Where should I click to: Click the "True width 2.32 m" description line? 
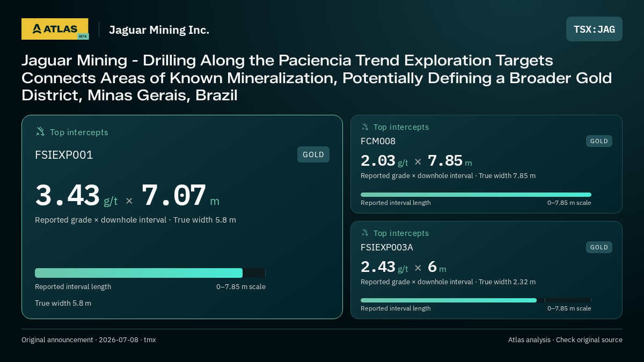(448, 282)
